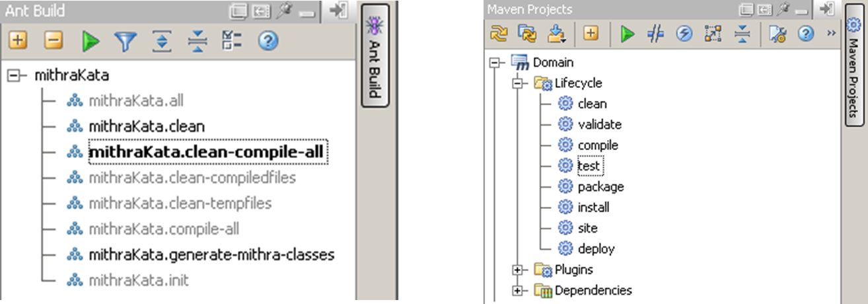Toggle Maven skip tests mode icon
Viewport: 868px width, 304px height.
[684, 34]
